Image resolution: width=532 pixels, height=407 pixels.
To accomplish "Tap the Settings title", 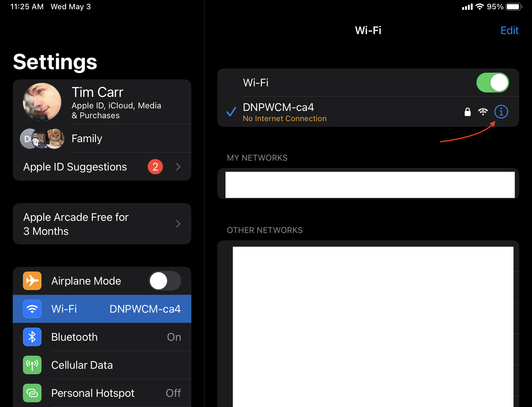I will pyautogui.click(x=55, y=62).
